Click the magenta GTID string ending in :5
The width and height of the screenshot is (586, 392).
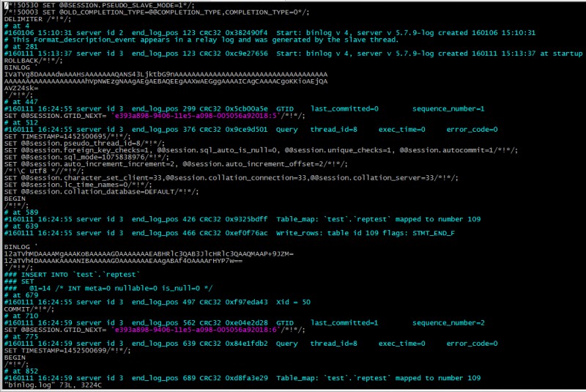coord(196,116)
